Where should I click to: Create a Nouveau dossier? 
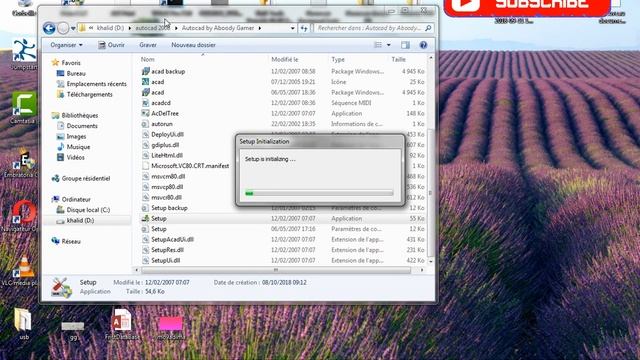coord(193,45)
